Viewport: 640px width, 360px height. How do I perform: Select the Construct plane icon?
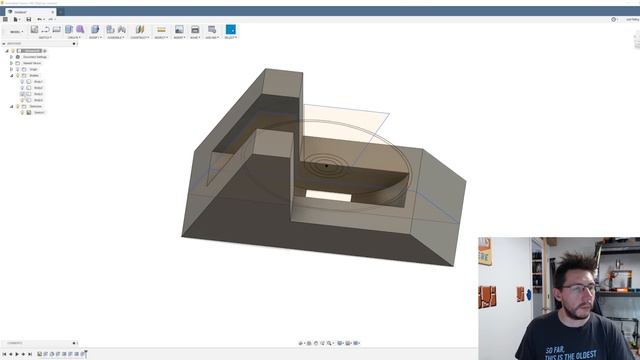(140, 29)
